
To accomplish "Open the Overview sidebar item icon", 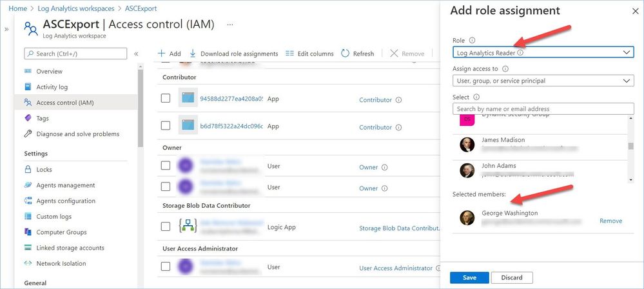I will [x=28, y=71].
